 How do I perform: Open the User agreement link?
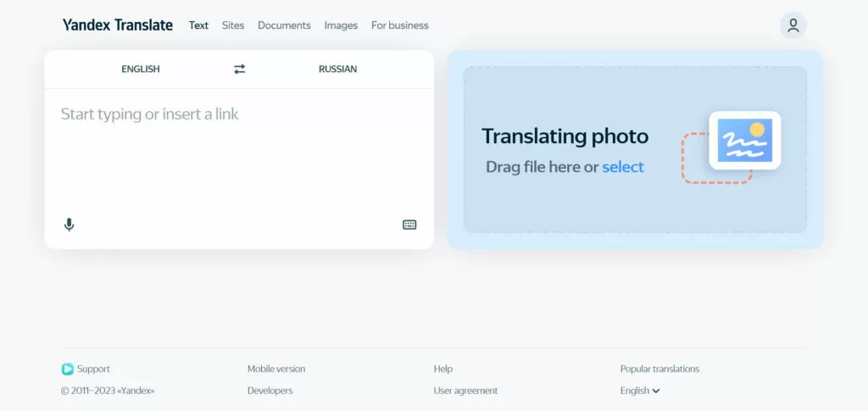[x=465, y=391]
